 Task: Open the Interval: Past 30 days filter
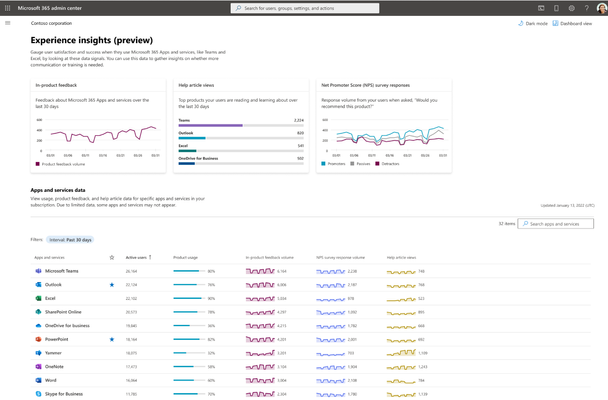70,240
